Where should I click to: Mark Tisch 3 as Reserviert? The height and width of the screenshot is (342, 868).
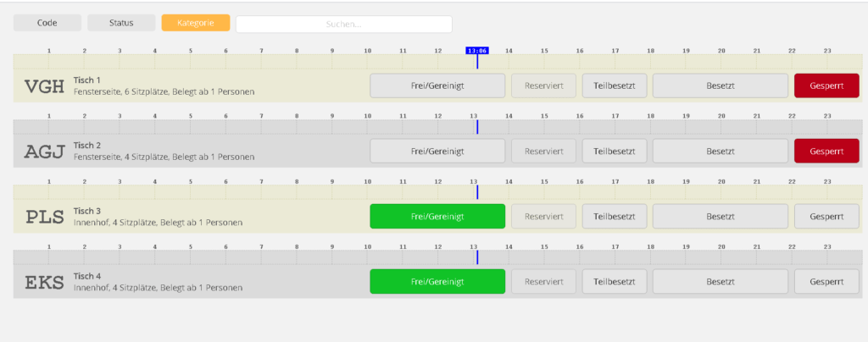pos(543,216)
